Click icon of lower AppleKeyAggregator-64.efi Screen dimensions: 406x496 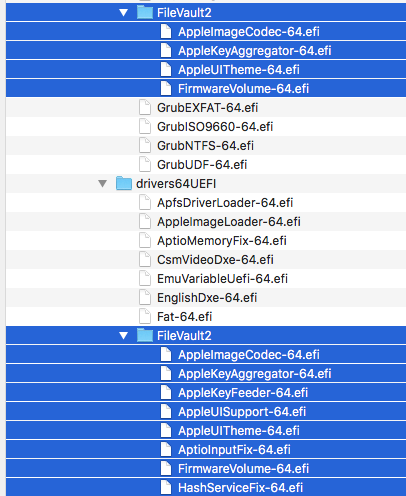[166, 374]
